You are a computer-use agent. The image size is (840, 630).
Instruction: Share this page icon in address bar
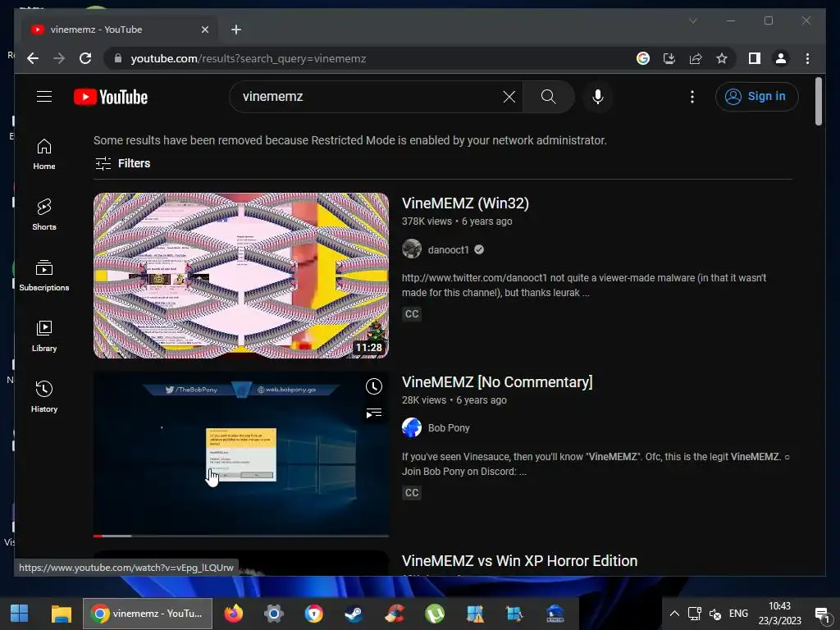pyautogui.click(x=696, y=58)
